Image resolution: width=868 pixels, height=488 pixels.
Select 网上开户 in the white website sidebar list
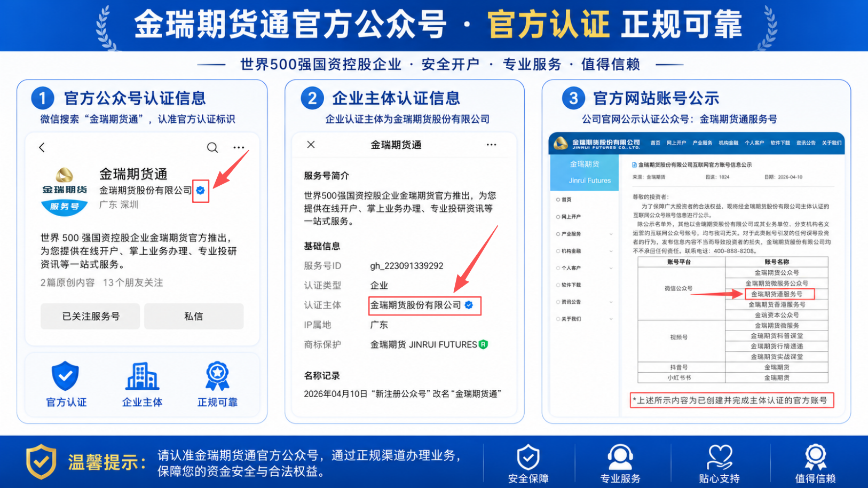(571, 217)
